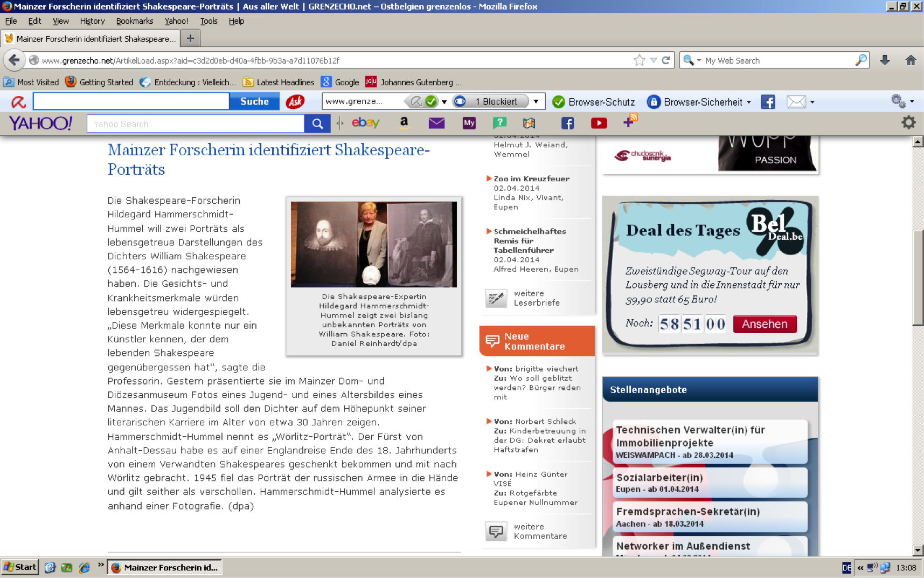Click the page vertical scrollbar thumb

(918, 278)
